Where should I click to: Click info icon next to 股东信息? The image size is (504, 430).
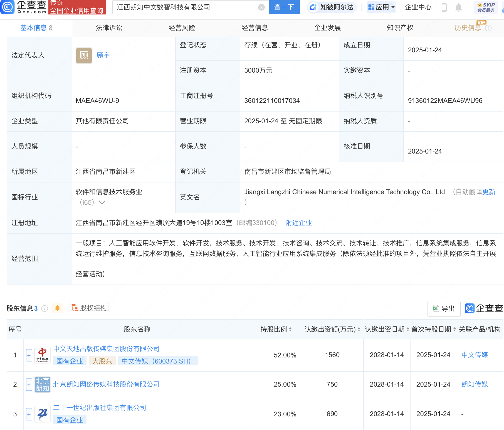45,308
